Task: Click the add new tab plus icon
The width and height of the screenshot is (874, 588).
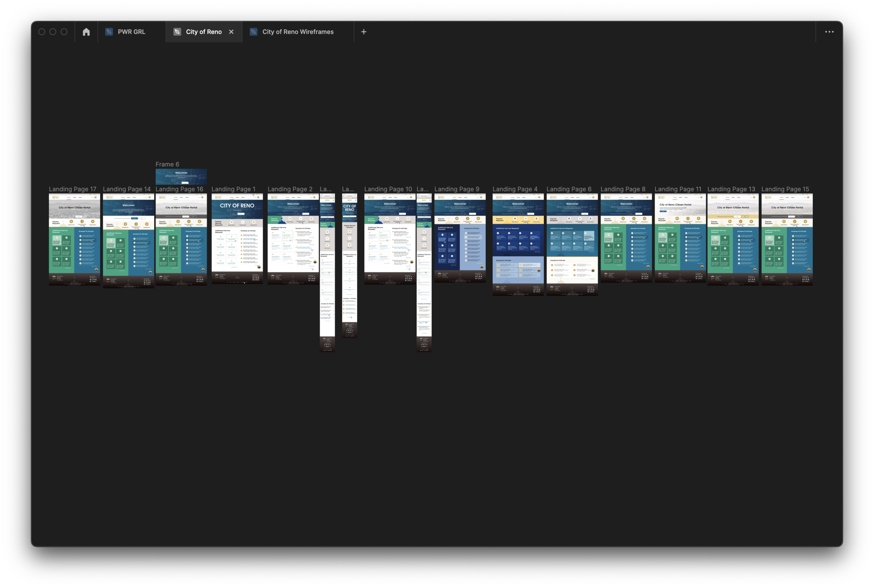Action: pos(364,31)
